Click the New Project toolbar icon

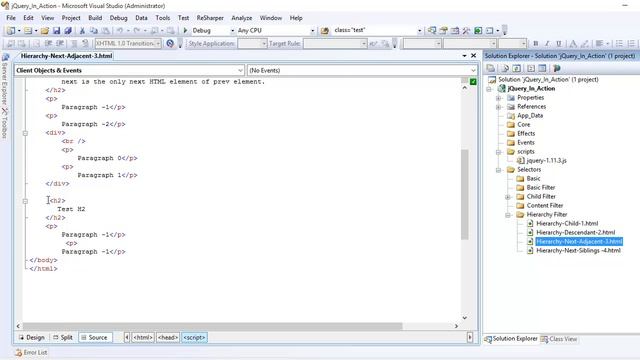point(11,31)
